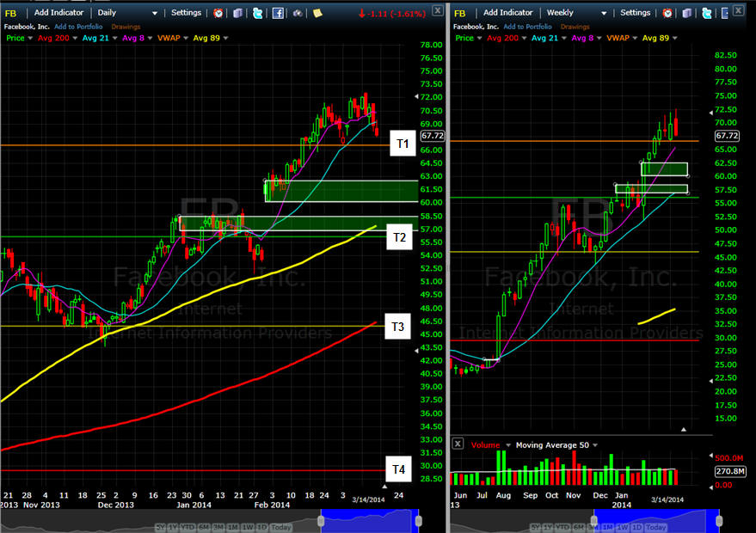Grab the left range slider handle in Weekly chart
Viewport: 756px width, 533px height.
pos(594,520)
